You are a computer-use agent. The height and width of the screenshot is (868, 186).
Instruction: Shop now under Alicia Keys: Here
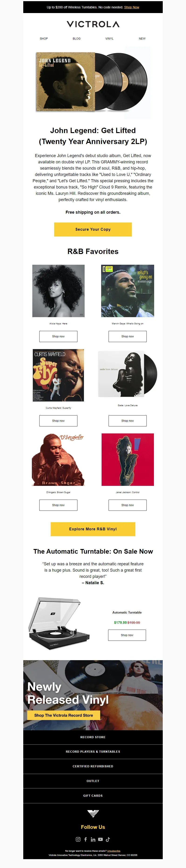[58, 336]
